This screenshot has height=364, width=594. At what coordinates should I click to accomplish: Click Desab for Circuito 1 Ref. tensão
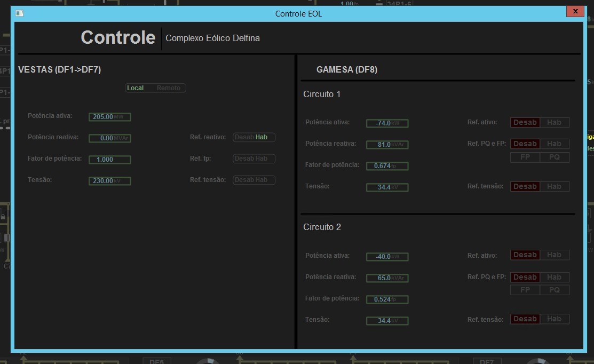(x=525, y=186)
